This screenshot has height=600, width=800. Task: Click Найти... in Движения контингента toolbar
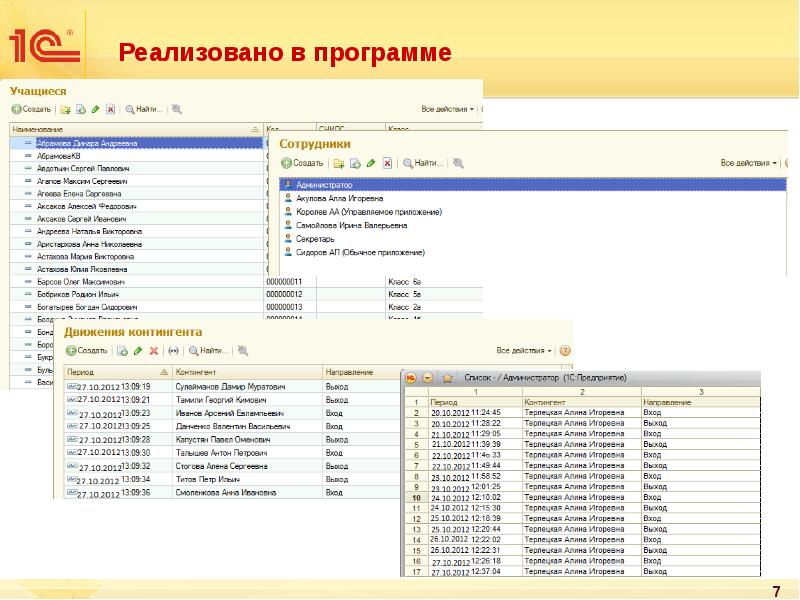208,351
